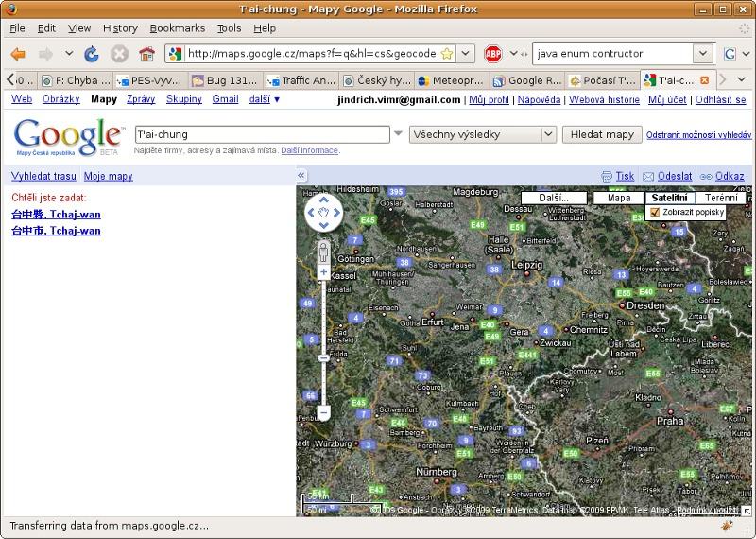Open the View menu
This screenshot has width=756, height=539.
(79, 28)
